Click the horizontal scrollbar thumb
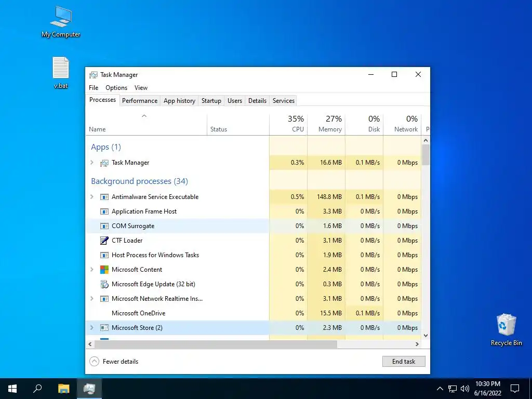 (x=216, y=344)
